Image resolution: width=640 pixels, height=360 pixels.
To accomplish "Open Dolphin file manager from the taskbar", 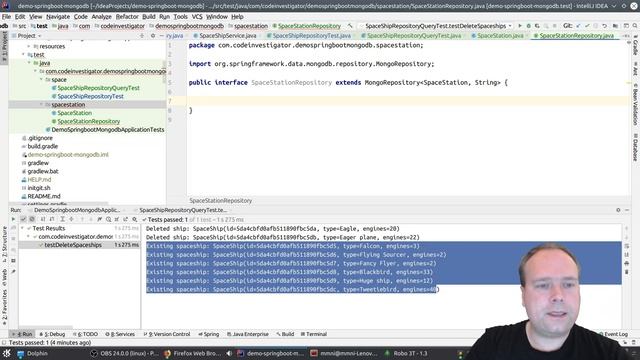I will point(32,353).
